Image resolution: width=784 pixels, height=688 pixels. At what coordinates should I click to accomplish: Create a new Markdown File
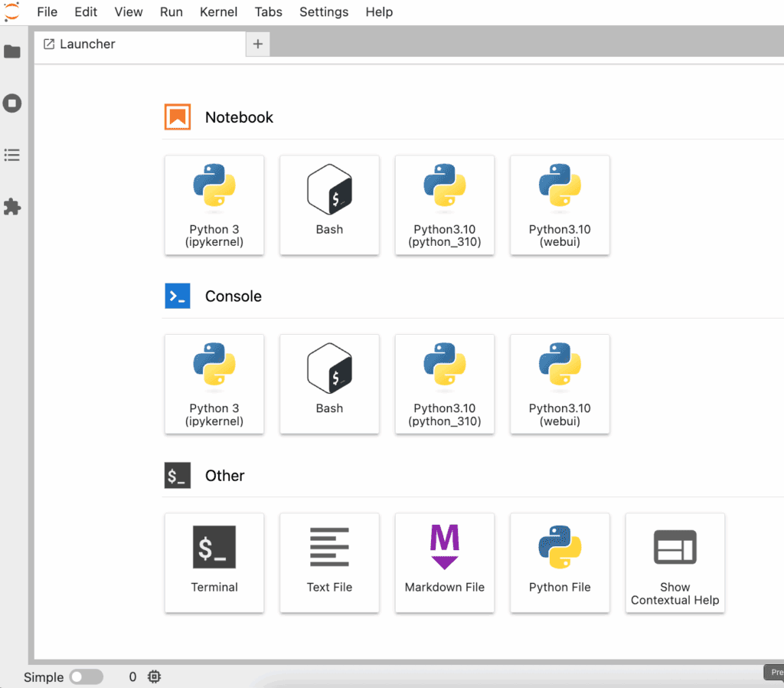(445, 562)
